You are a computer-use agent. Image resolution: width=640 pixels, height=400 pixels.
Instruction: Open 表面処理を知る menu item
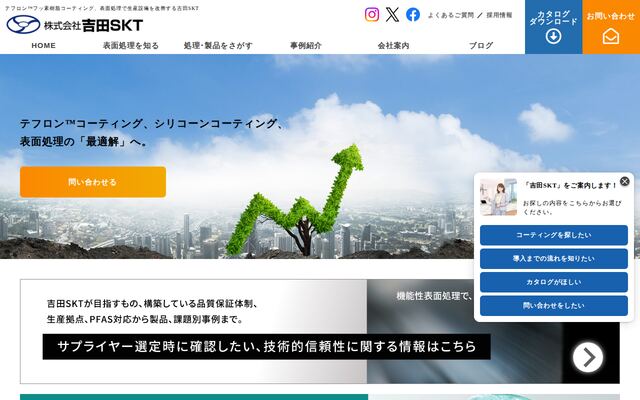pos(131,46)
